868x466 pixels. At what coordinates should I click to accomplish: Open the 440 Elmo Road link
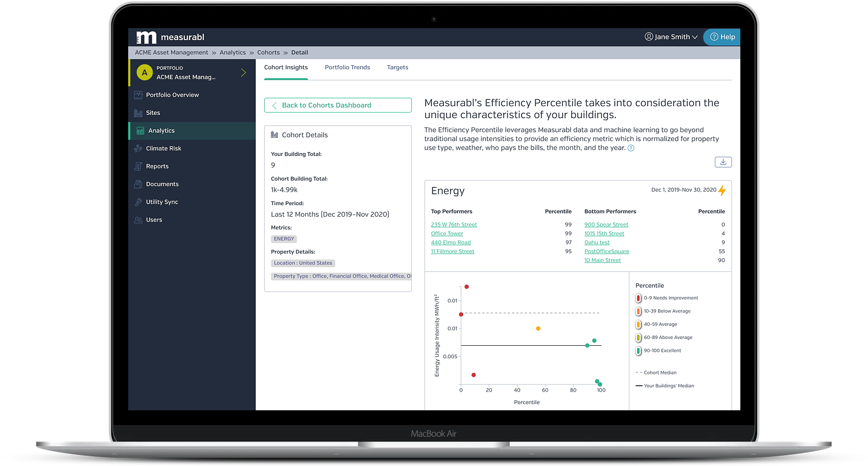point(451,243)
